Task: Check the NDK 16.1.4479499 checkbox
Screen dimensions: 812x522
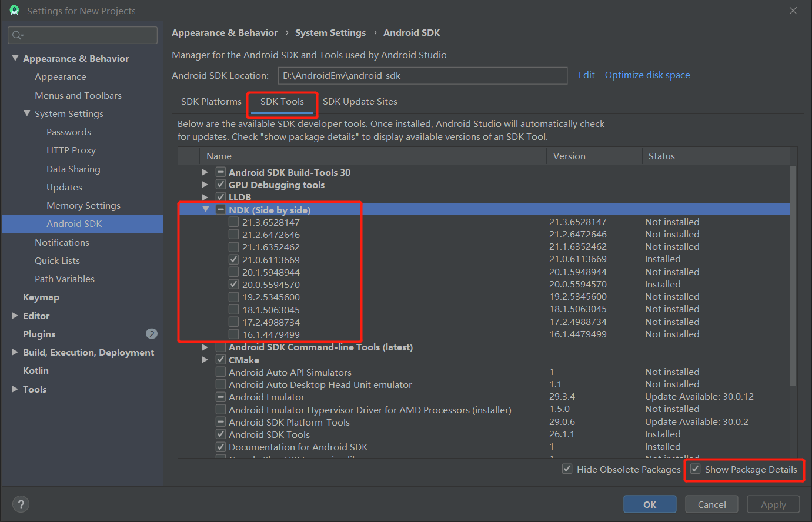Action: click(x=234, y=334)
